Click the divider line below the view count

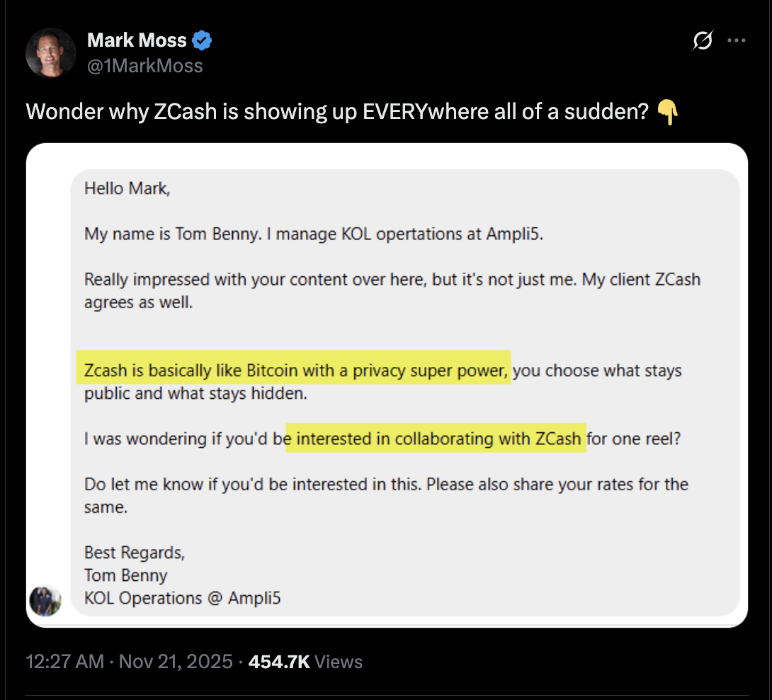[386, 692]
